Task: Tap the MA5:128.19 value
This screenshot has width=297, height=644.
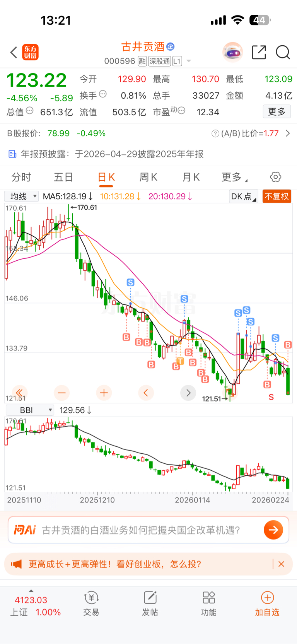Action: click(68, 196)
